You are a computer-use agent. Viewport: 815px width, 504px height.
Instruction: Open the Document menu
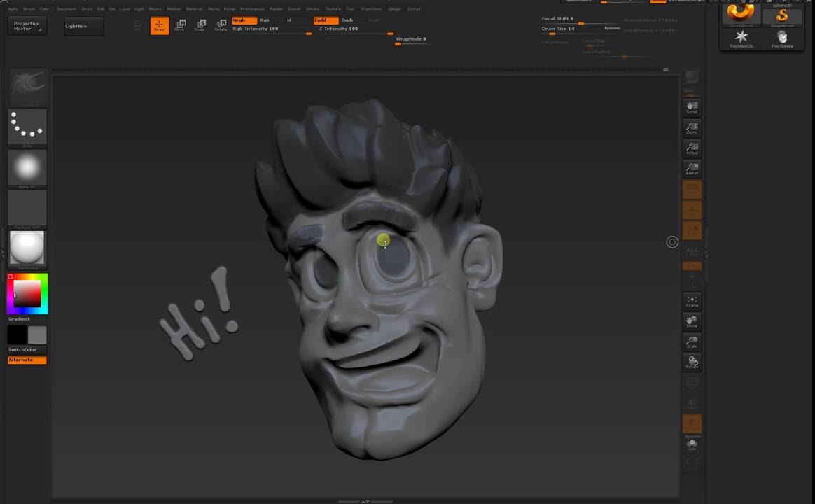point(66,9)
